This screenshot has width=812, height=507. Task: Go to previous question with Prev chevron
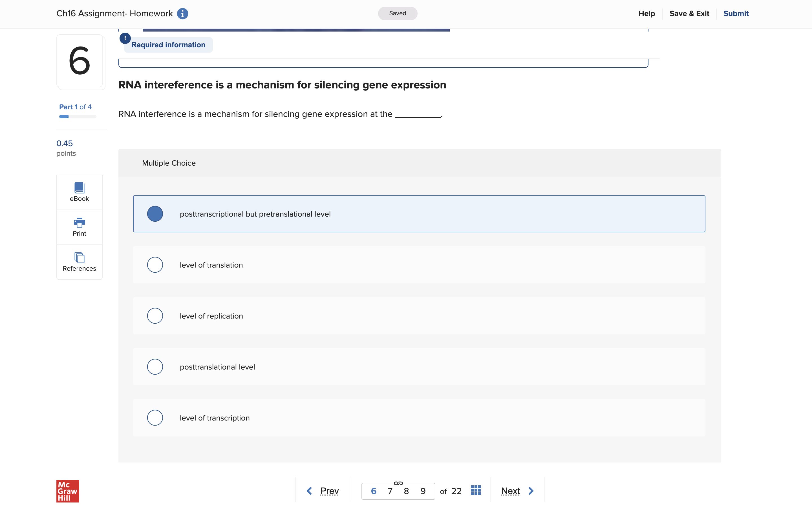pos(309,491)
